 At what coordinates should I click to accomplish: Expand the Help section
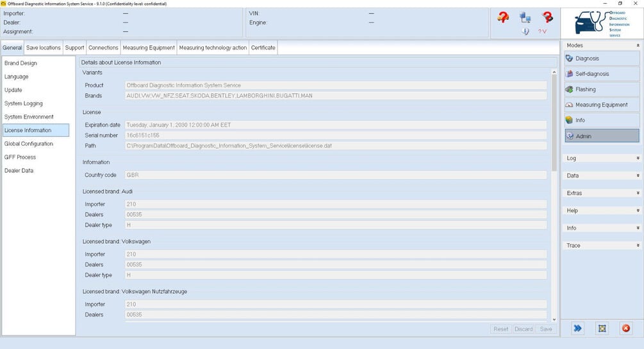tap(602, 210)
